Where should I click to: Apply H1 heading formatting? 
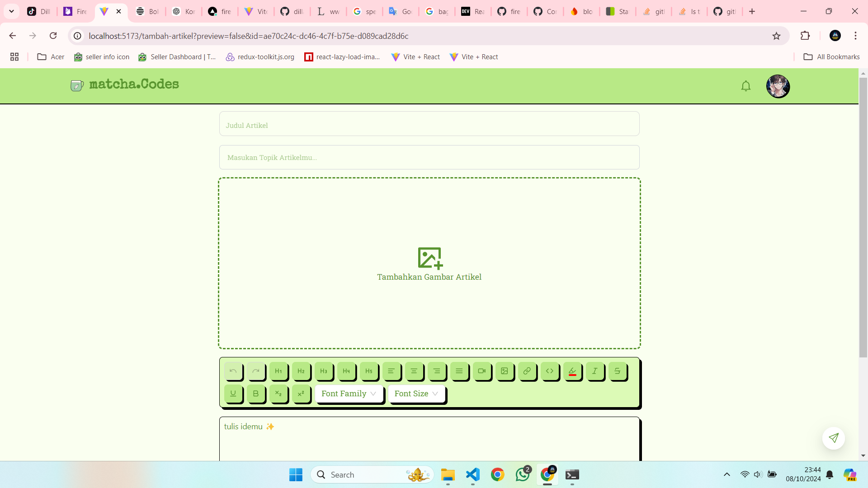(x=278, y=371)
